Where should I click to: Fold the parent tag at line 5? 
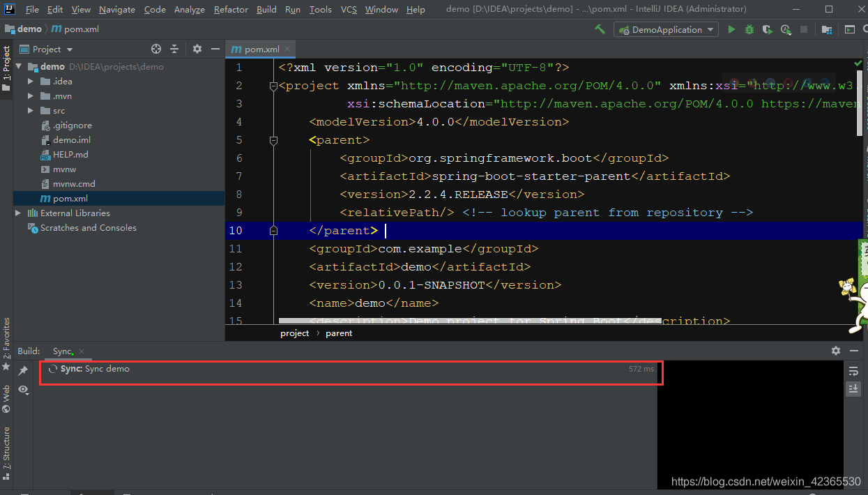tap(273, 140)
